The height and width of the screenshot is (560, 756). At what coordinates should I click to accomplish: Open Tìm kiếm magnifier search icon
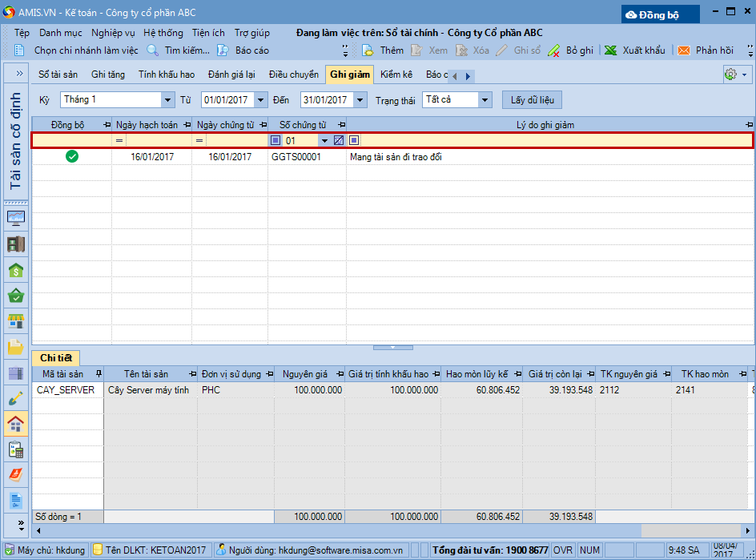(153, 50)
